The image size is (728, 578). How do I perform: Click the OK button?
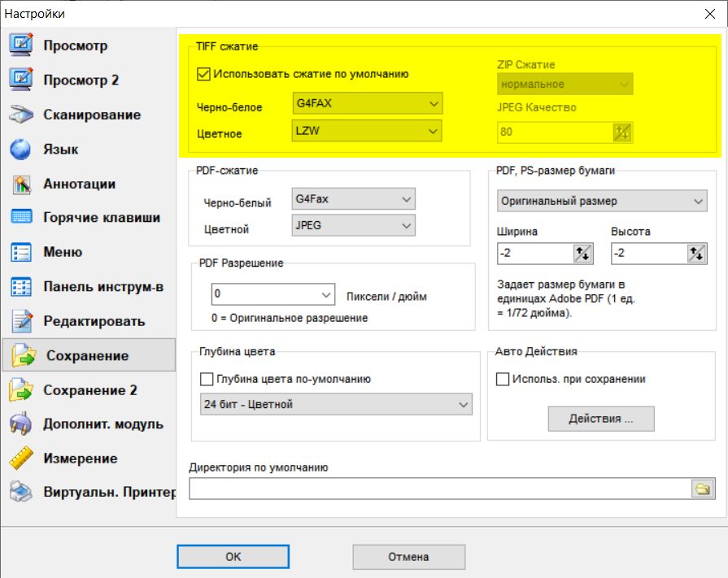tap(233, 557)
